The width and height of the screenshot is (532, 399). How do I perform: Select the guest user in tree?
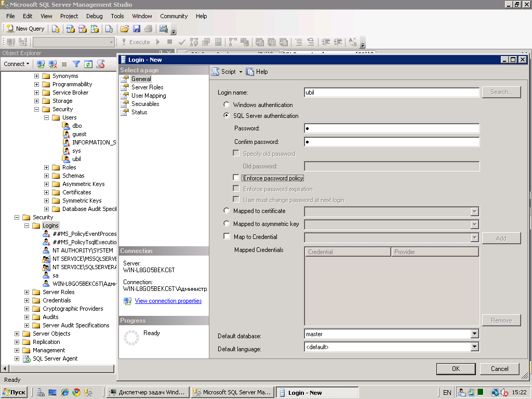click(x=79, y=134)
